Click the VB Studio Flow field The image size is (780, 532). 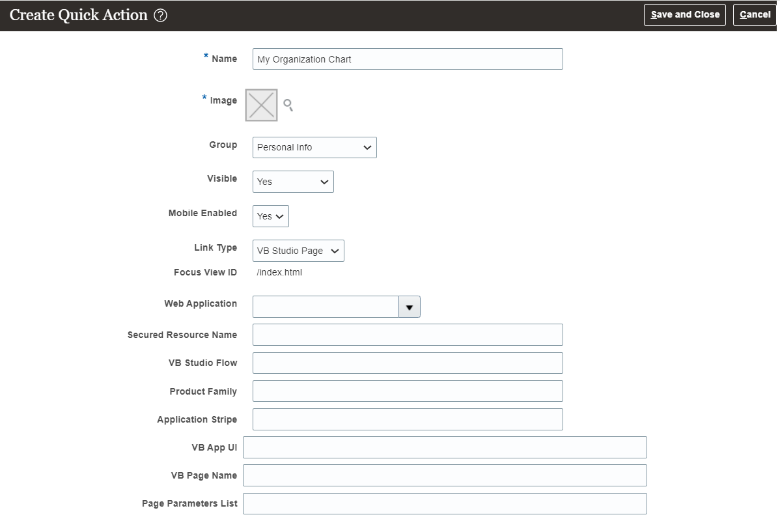pyautogui.click(x=408, y=363)
